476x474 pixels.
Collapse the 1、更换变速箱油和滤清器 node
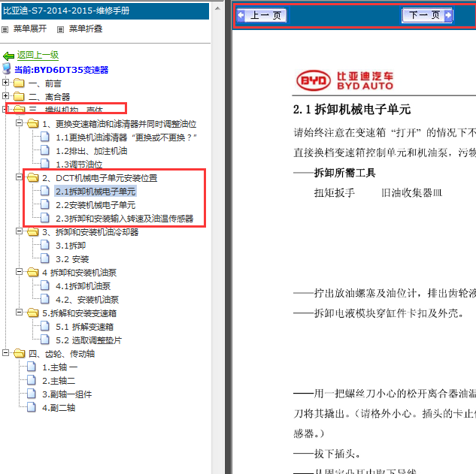tap(19, 123)
